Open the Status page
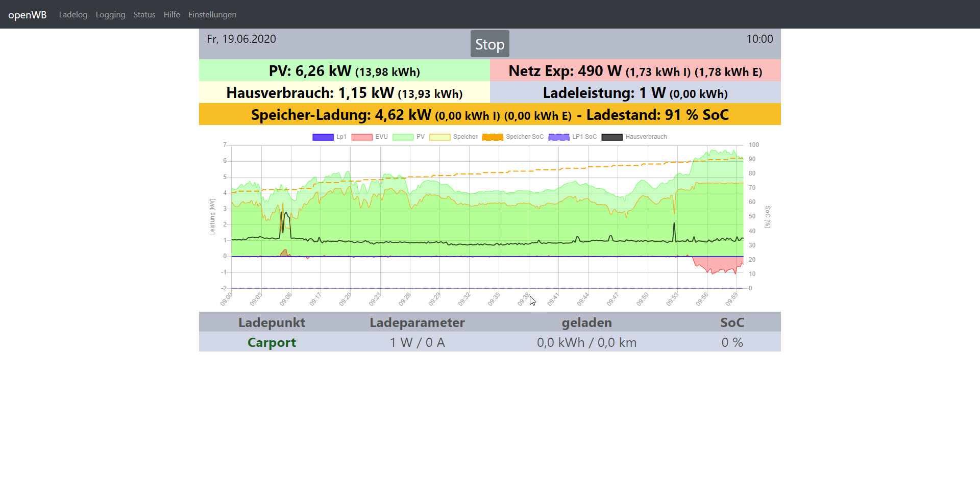Viewport: 980px width, 478px height. point(144,15)
